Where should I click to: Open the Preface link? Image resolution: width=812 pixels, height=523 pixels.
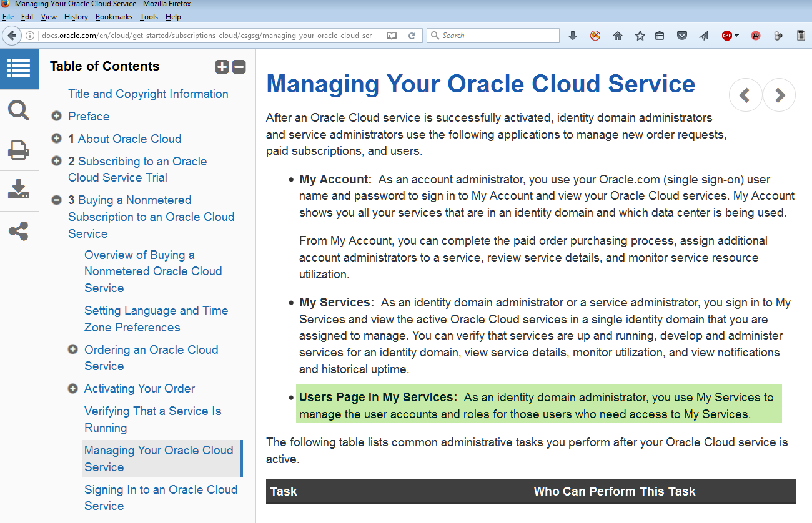pos(89,117)
